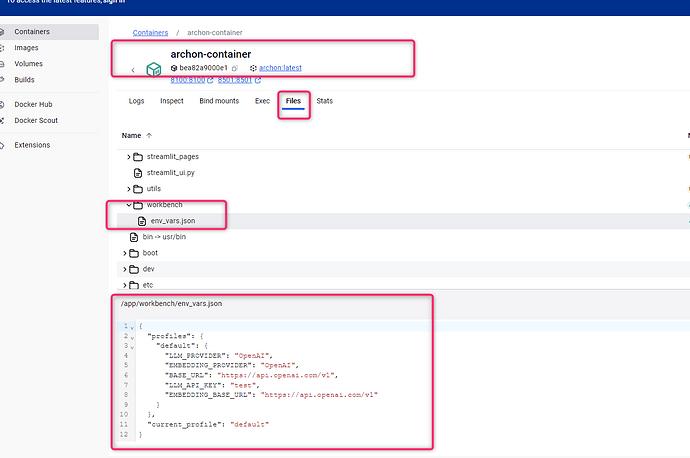
Task: Click the boot folder icon
Action: click(134, 253)
